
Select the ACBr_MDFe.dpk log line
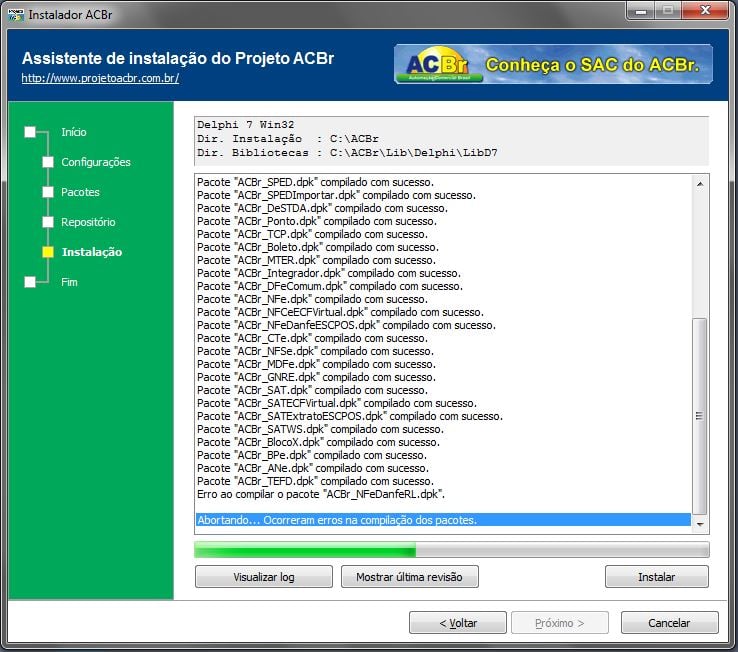[x=316, y=364]
